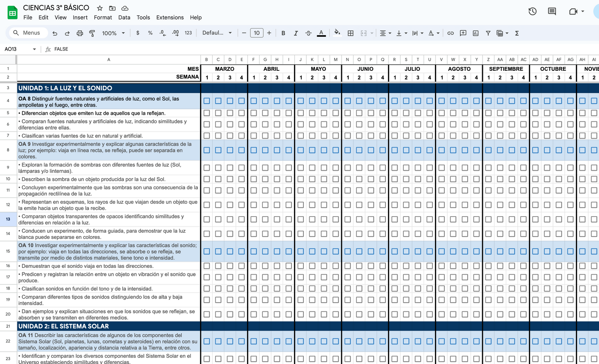Screen dimensions: 599x364
Task: Check OA 8 box for MARZO week 1
Action: [x=207, y=101]
